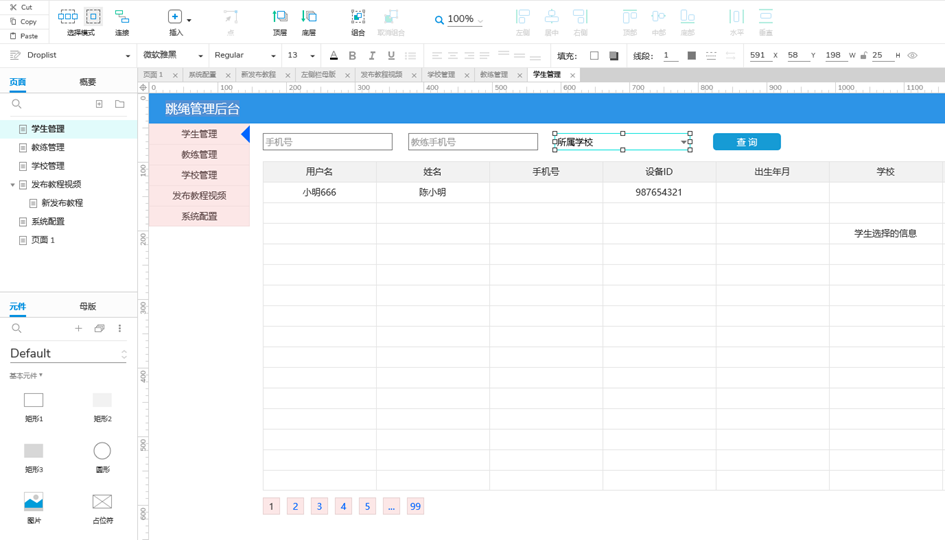Click 教练管理 in canvas side menu

tap(199, 155)
